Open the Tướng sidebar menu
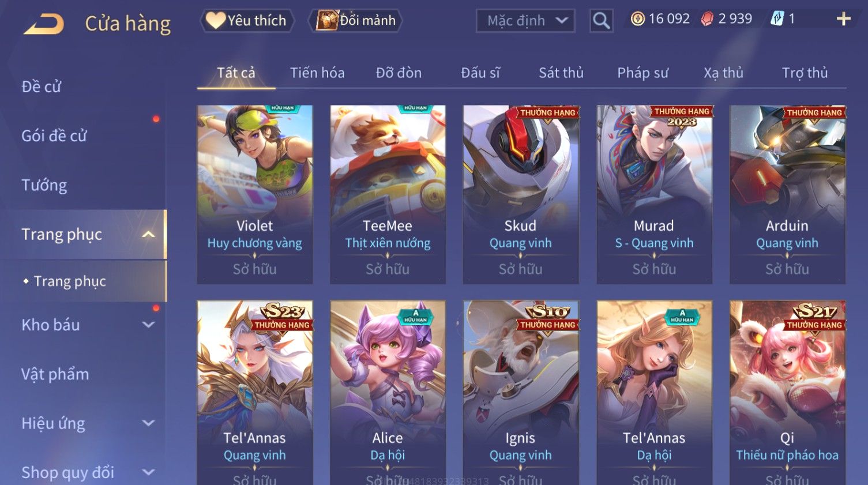Image resolution: width=868 pixels, height=485 pixels. tap(44, 185)
